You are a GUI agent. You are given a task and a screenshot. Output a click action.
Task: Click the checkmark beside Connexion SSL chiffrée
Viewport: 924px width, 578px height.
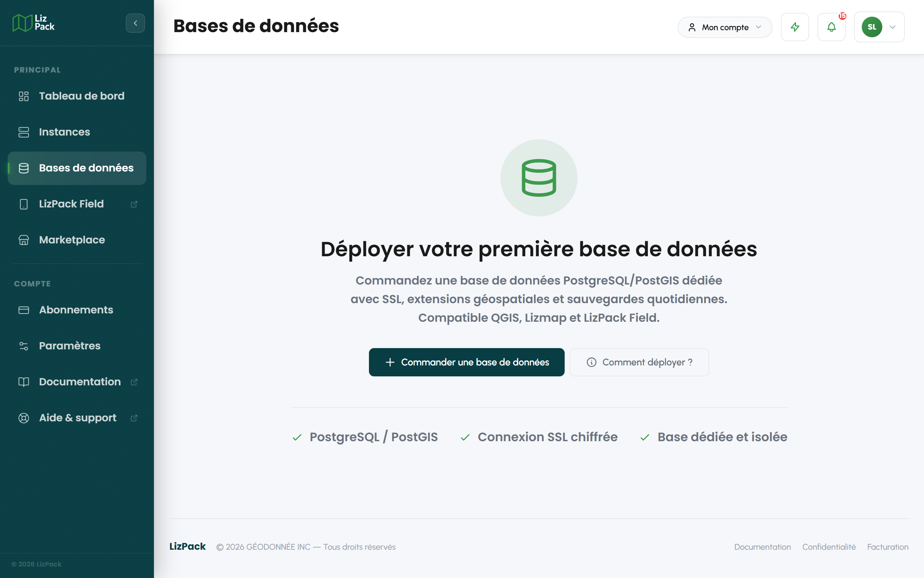tap(465, 437)
